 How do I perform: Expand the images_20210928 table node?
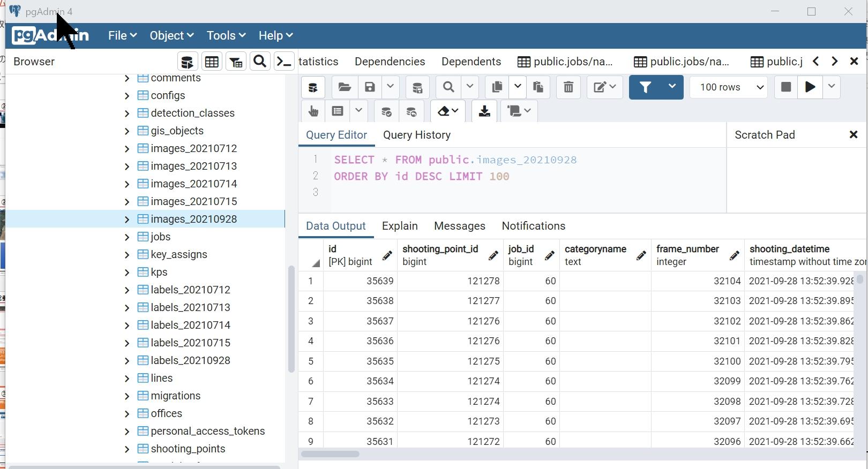click(x=127, y=220)
